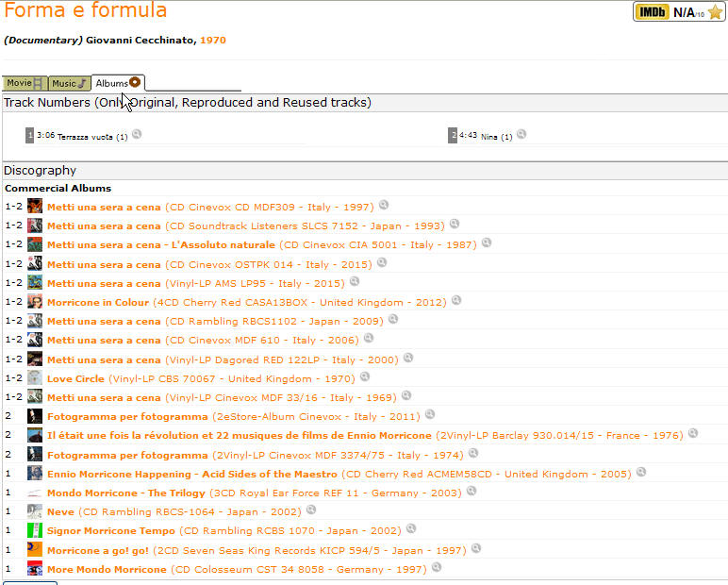Click magnifier icon after L'Assoluto naturale row
The image size is (728, 585).
(487, 242)
